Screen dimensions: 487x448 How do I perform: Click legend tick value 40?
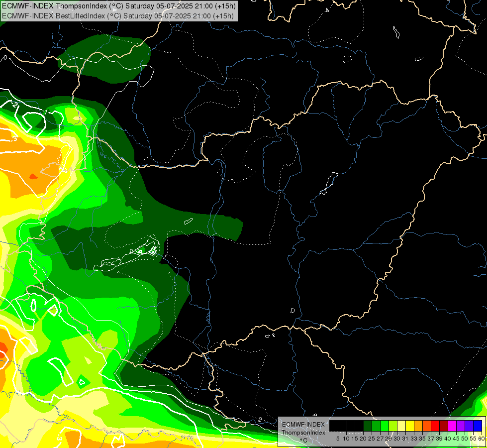pos(448,439)
